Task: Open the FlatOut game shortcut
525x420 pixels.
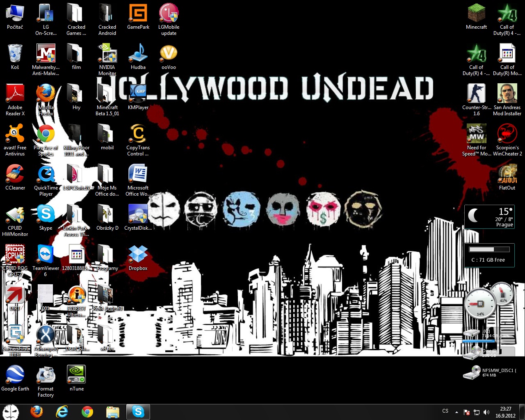Action: (x=507, y=175)
